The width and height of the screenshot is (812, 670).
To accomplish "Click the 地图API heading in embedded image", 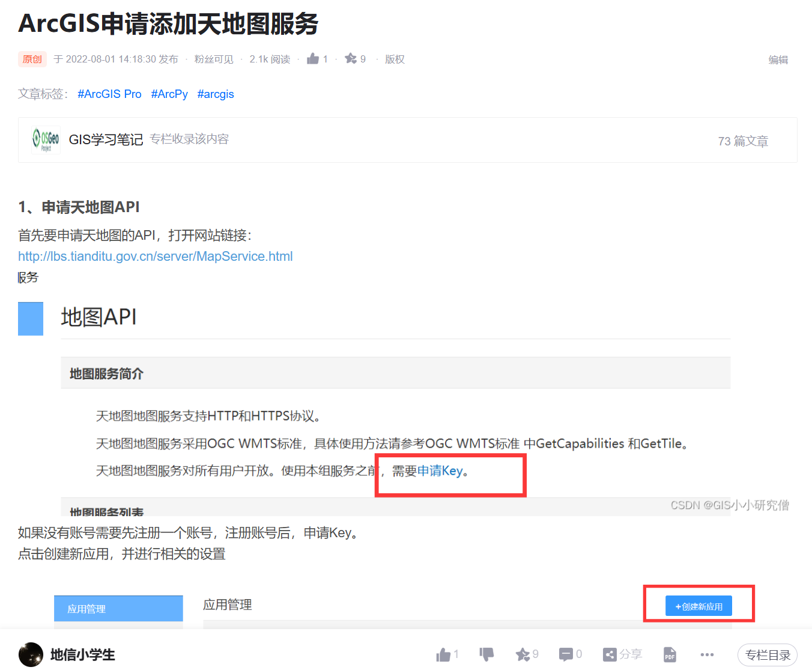I will pos(99,317).
